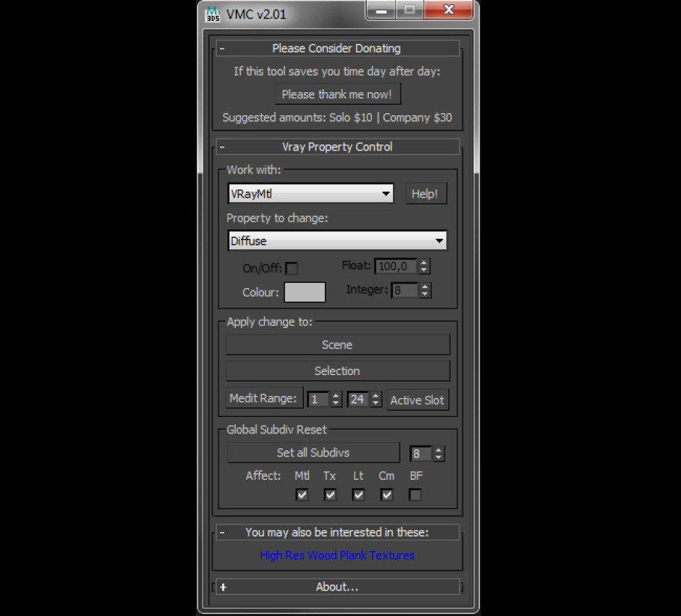
Task: Uncheck the Tx affect checkbox
Action: [330, 495]
